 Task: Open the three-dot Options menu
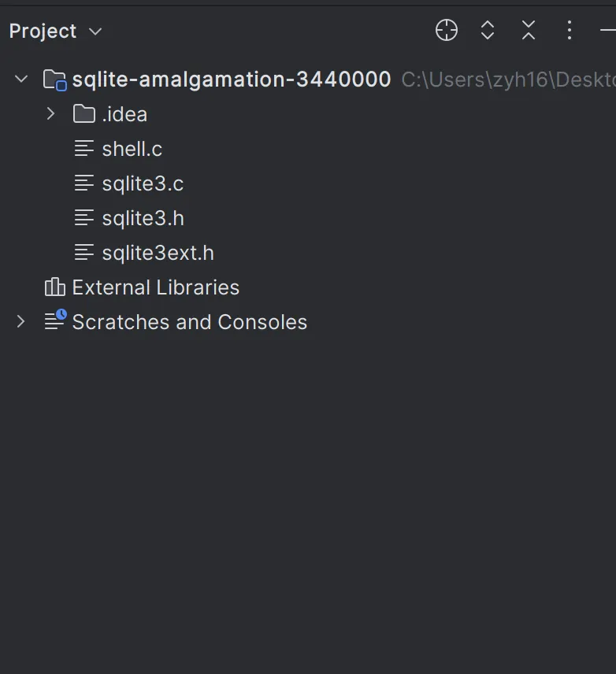[x=570, y=31]
